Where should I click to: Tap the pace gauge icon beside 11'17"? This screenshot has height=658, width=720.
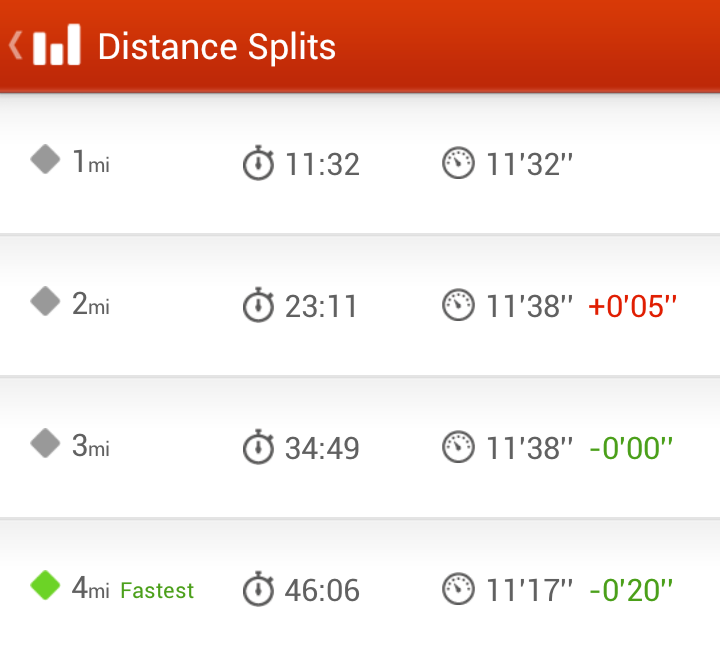[458, 589]
